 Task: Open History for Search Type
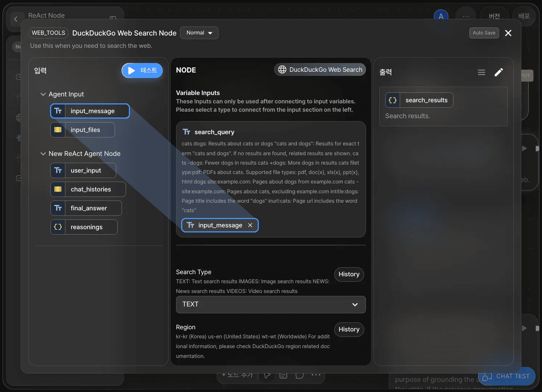(x=349, y=275)
